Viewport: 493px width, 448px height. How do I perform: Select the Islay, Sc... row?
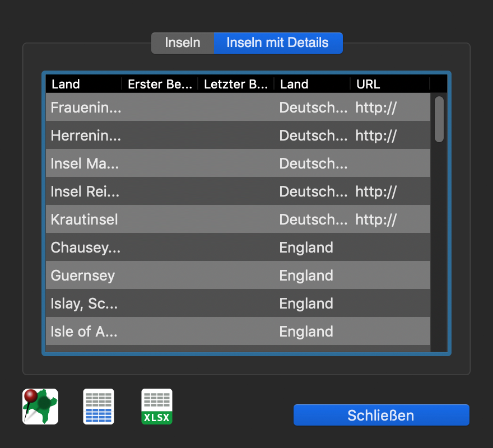click(x=238, y=303)
